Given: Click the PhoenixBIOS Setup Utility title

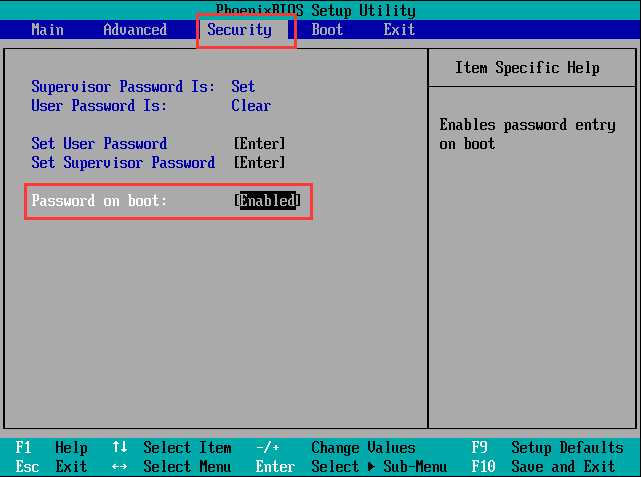Looking at the screenshot, I should point(316,10).
